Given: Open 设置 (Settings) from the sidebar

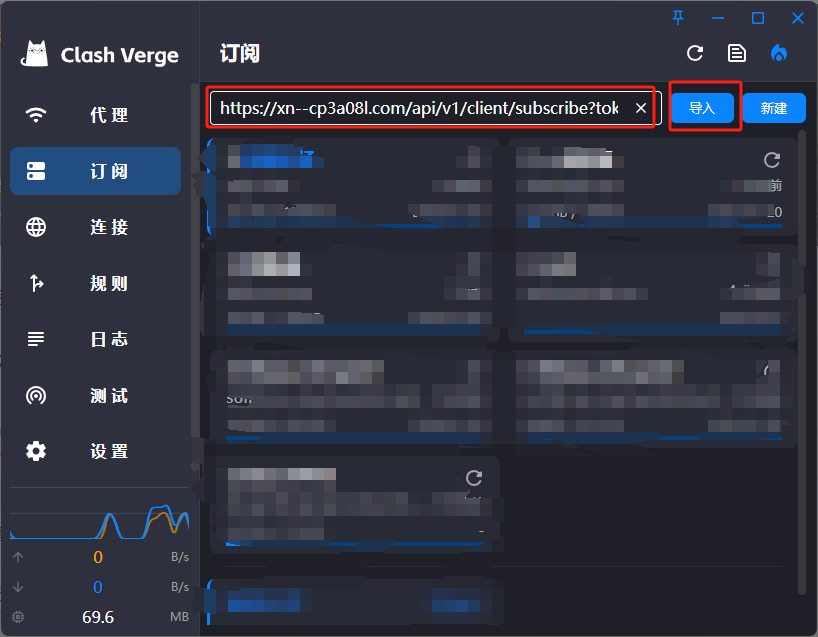Looking at the screenshot, I should (95, 451).
